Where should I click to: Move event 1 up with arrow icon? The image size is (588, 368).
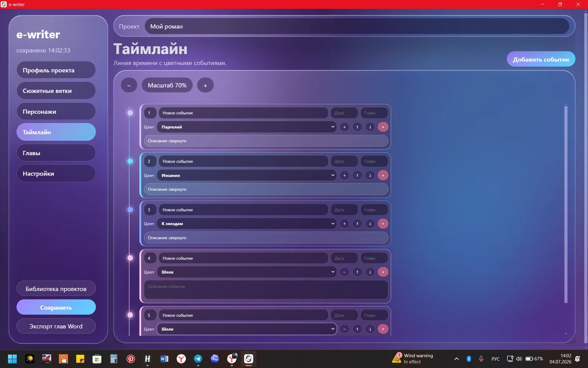point(357,127)
